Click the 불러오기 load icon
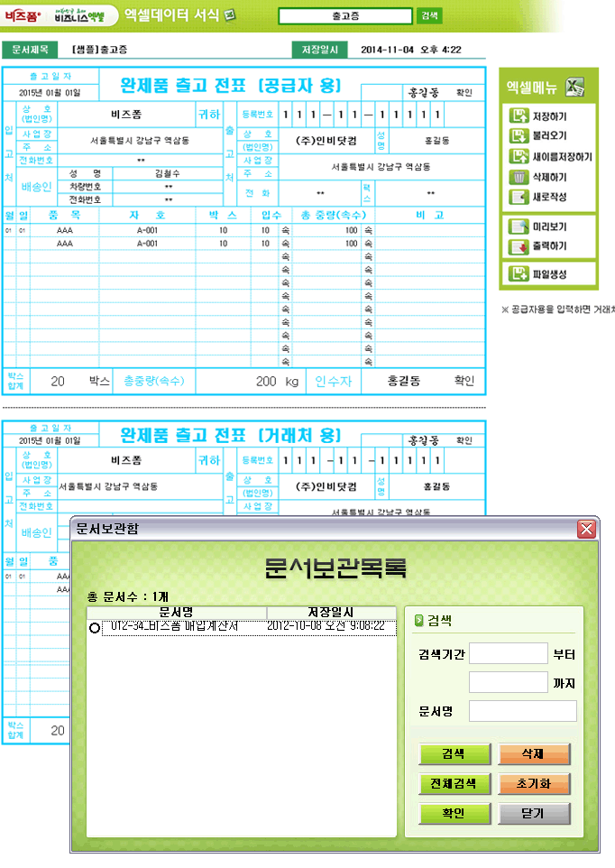The height and width of the screenshot is (868, 615). [x=519, y=135]
